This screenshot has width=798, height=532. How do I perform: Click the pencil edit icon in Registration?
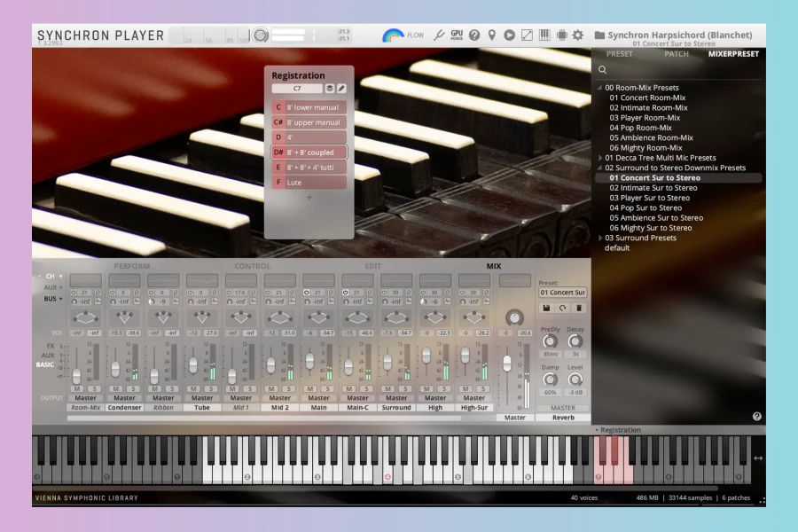pos(342,89)
